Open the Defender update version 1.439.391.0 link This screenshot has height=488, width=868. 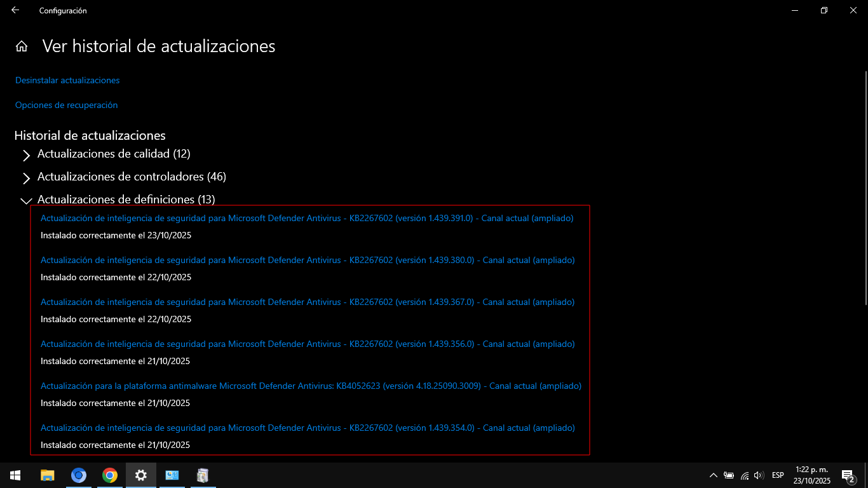[307, 218]
